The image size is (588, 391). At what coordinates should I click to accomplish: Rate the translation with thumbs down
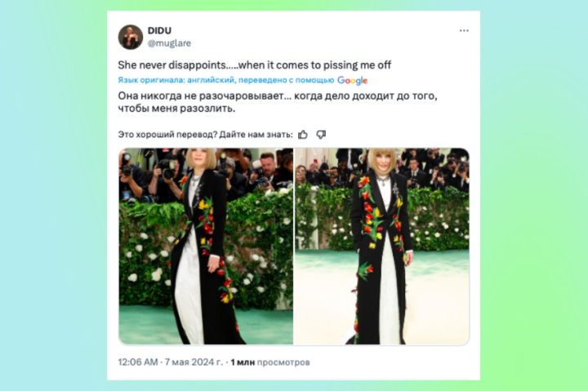point(321,134)
